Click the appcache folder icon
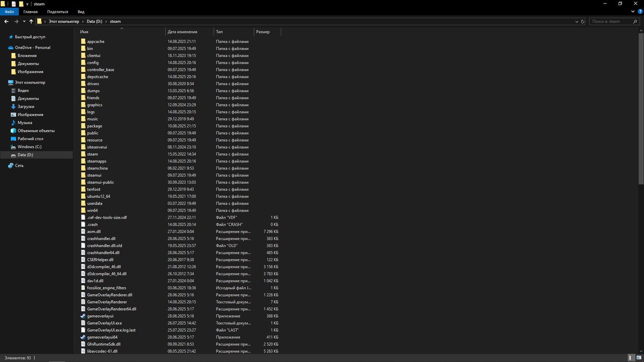The height and width of the screenshot is (362, 644). 83,42
